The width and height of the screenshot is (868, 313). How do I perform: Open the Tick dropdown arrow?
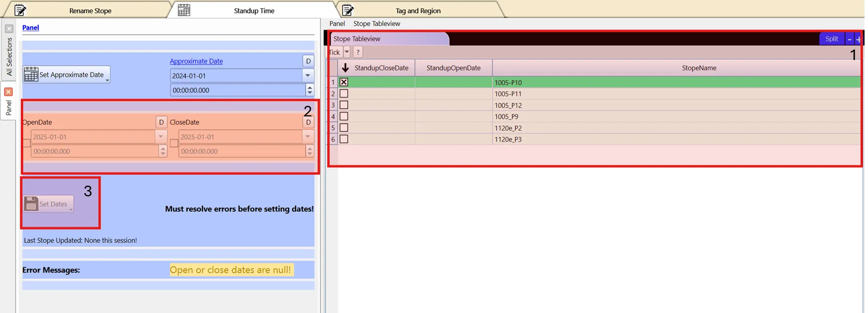tap(347, 52)
